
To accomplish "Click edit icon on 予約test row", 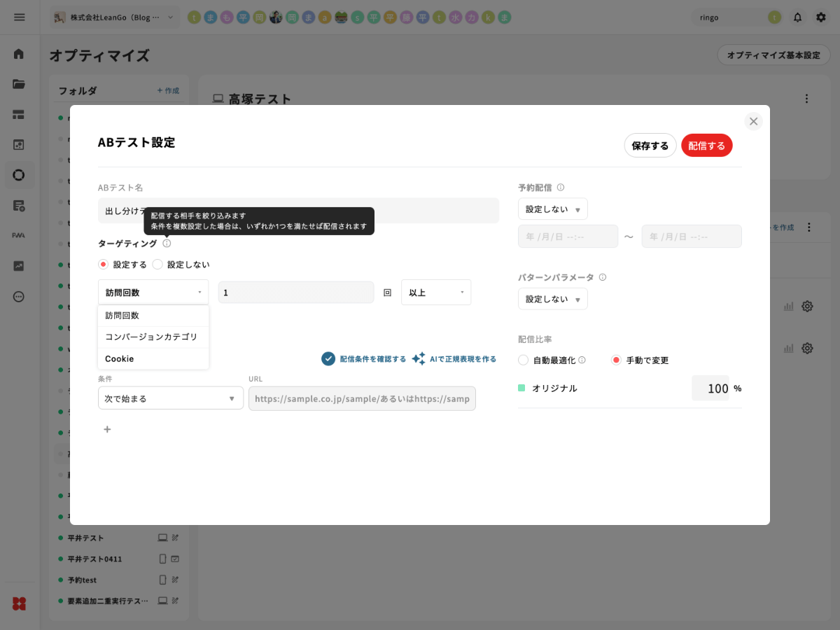I will tap(176, 580).
